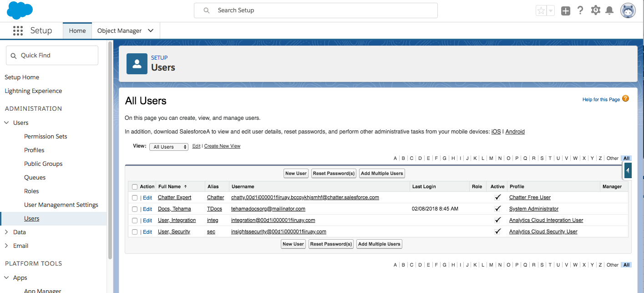Click the Quick Find input field
The height and width of the screenshot is (293, 644).
52,55
